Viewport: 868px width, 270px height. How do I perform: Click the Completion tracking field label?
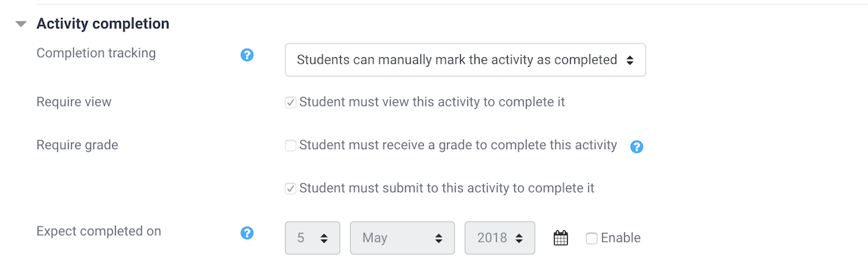96,53
